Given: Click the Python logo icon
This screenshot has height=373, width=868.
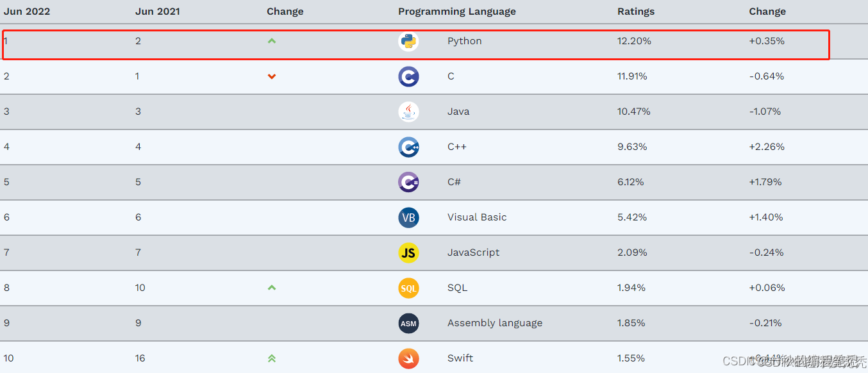Looking at the screenshot, I should pos(408,42).
